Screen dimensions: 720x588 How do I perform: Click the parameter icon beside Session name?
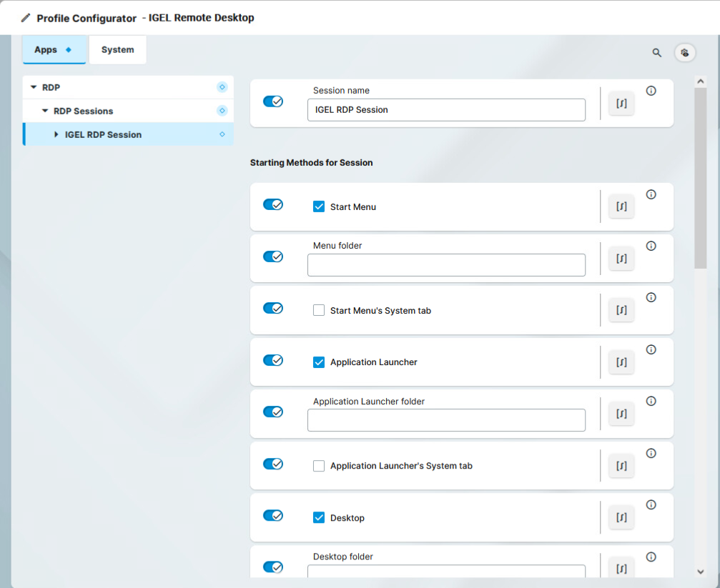click(x=621, y=103)
